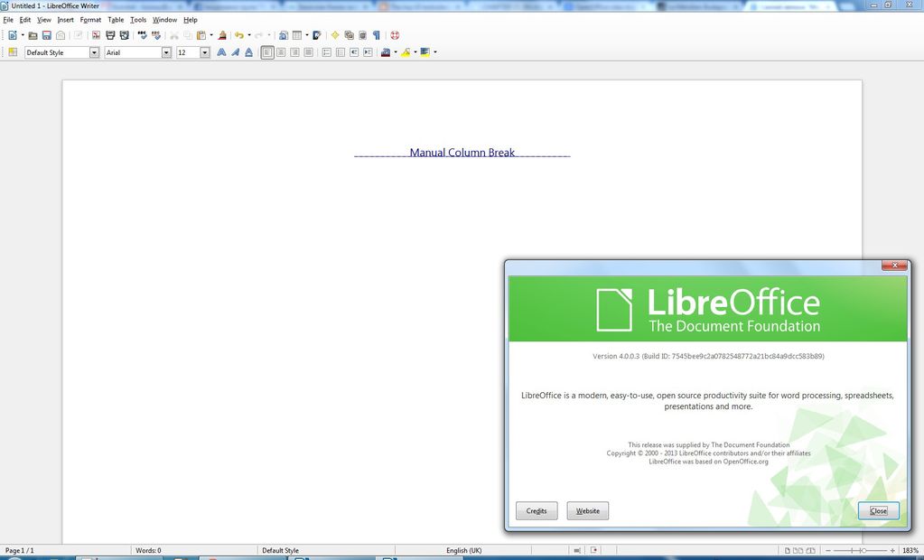Activate the Clone Formatting paintbrush

point(222,35)
